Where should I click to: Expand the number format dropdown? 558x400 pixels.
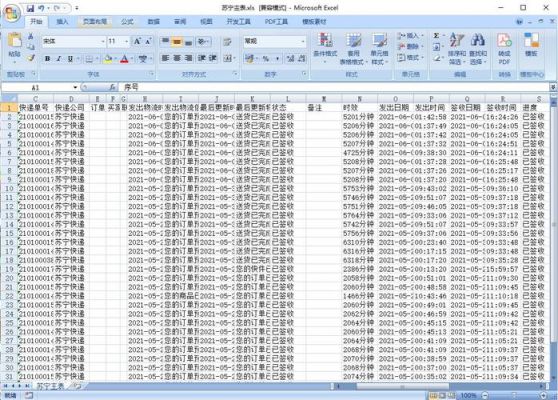(x=303, y=42)
